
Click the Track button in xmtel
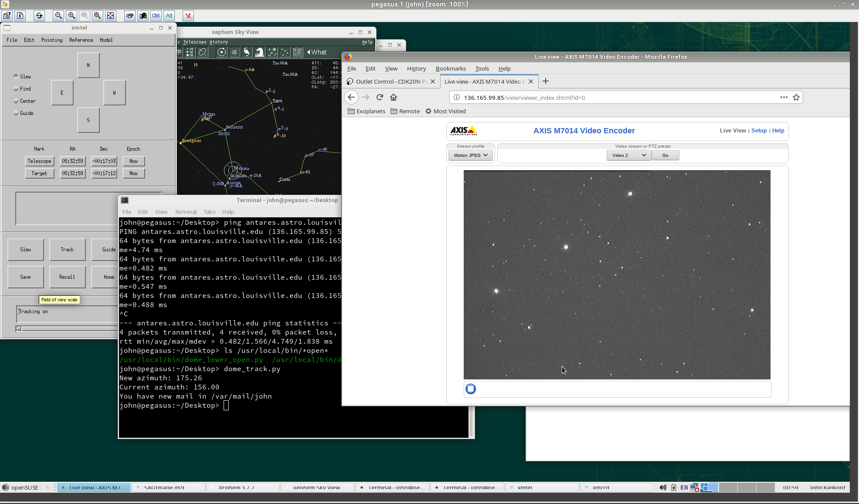[67, 250]
